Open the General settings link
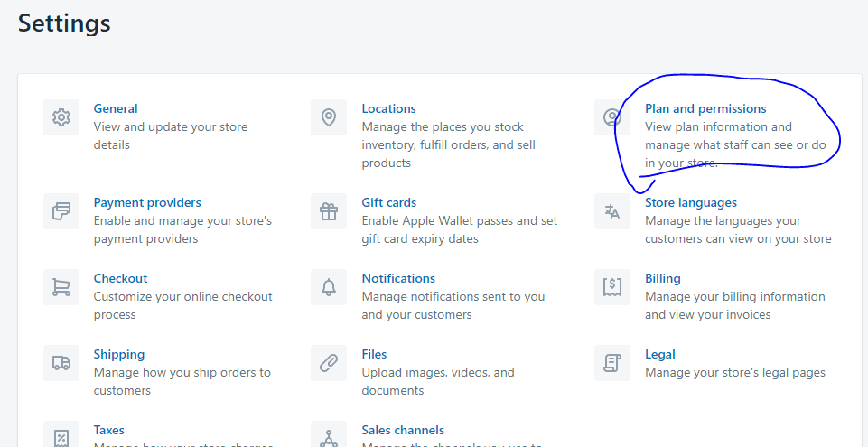 [116, 108]
